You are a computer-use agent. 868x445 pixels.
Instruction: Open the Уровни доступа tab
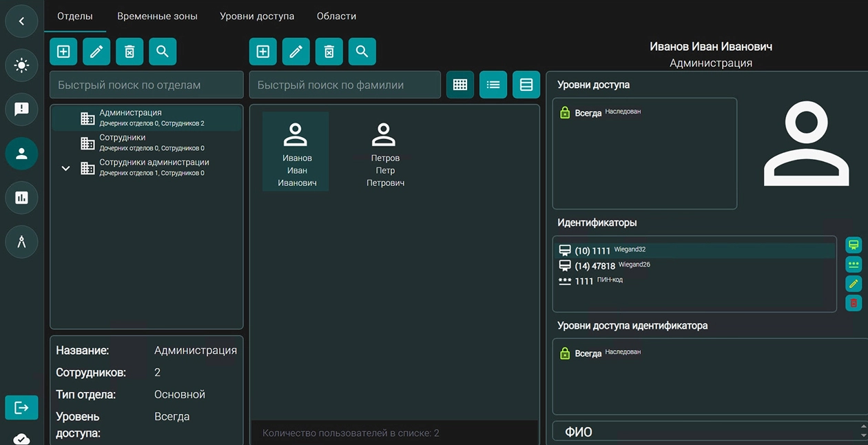(x=257, y=16)
